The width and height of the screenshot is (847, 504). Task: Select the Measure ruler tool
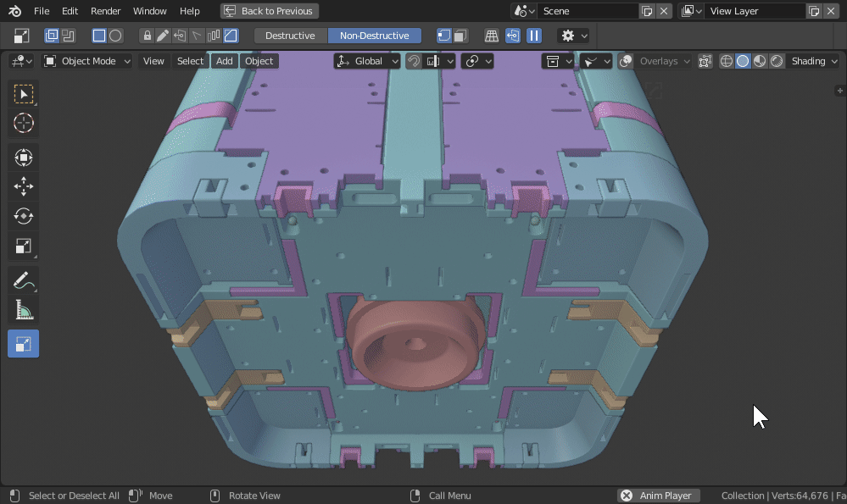23,311
